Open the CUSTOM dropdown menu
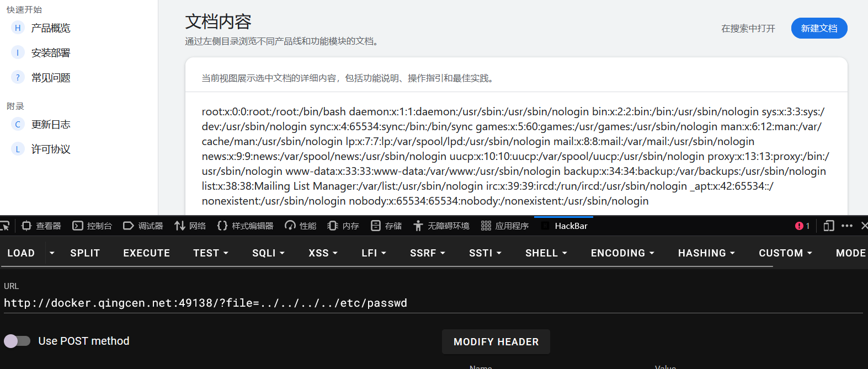 786,253
